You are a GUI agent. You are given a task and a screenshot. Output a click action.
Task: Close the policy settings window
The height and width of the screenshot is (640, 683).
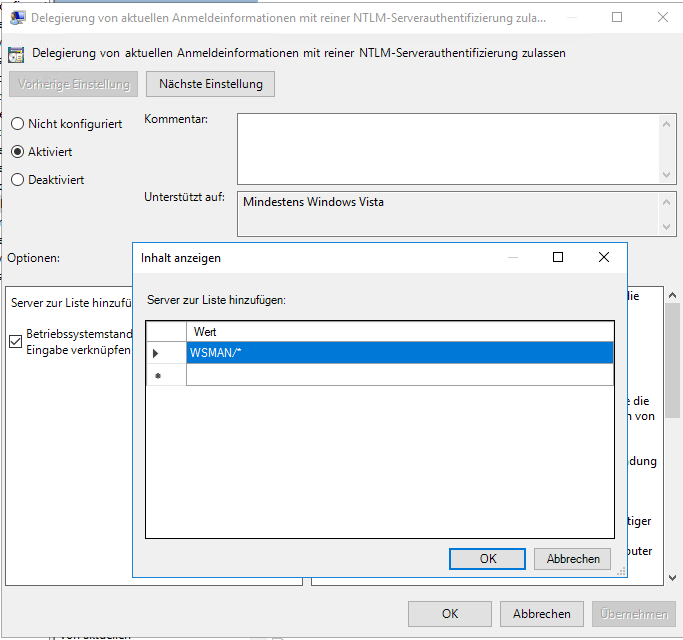pyautogui.click(x=663, y=17)
